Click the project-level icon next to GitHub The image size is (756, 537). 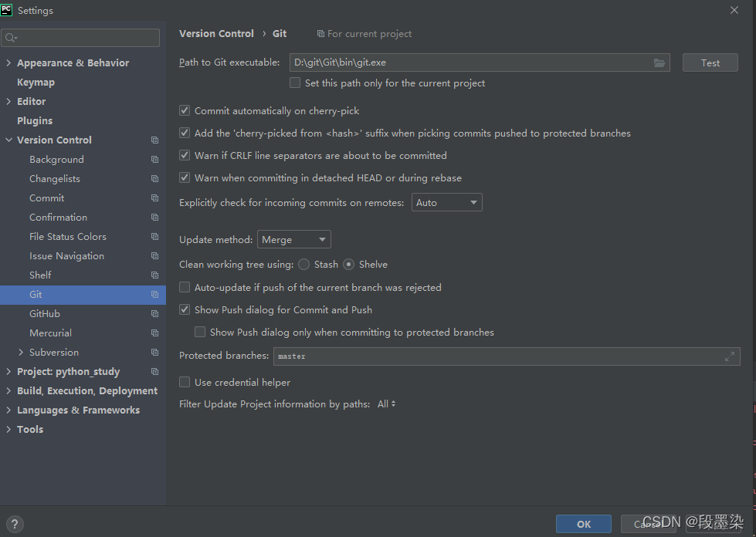(x=154, y=313)
